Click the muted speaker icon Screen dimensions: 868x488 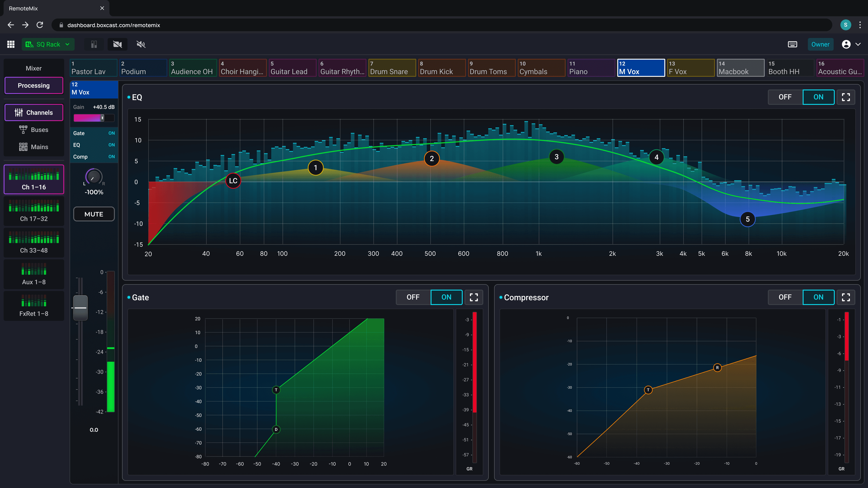pos(141,44)
